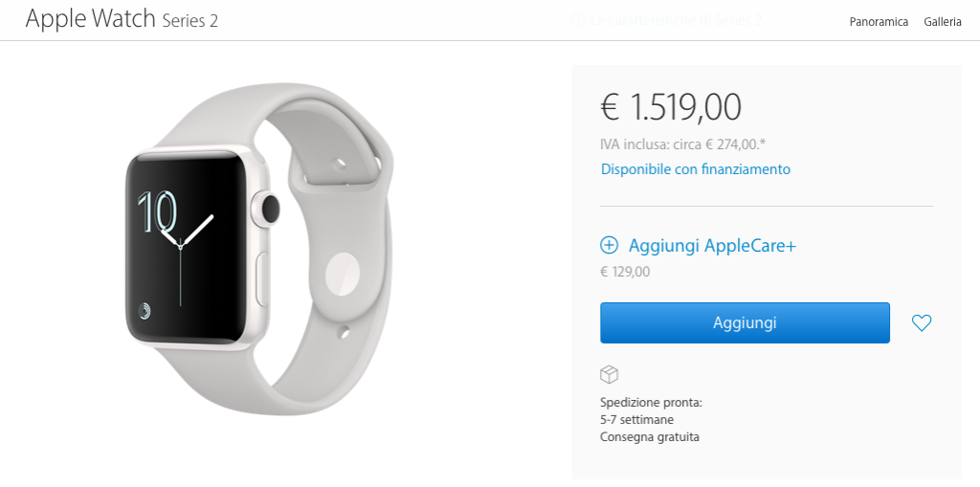
Task: Click the Activity rings complication on the watch face
Action: click(x=145, y=309)
